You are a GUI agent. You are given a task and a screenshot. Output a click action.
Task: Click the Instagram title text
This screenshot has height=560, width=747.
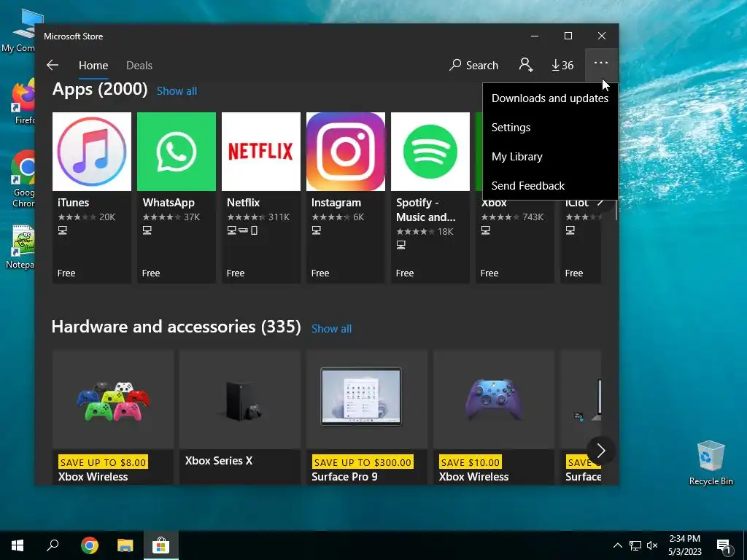pos(336,203)
